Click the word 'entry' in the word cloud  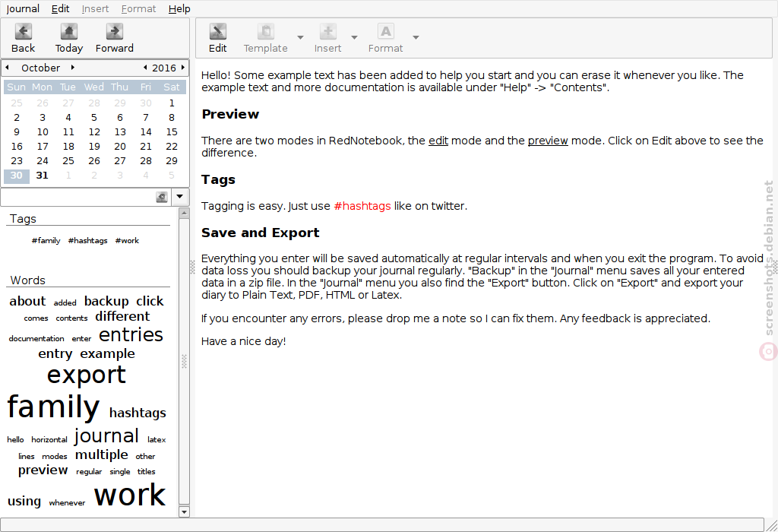[x=55, y=354]
